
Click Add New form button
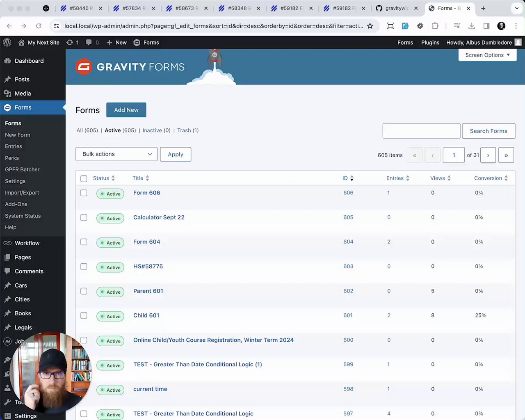pos(126,110)
